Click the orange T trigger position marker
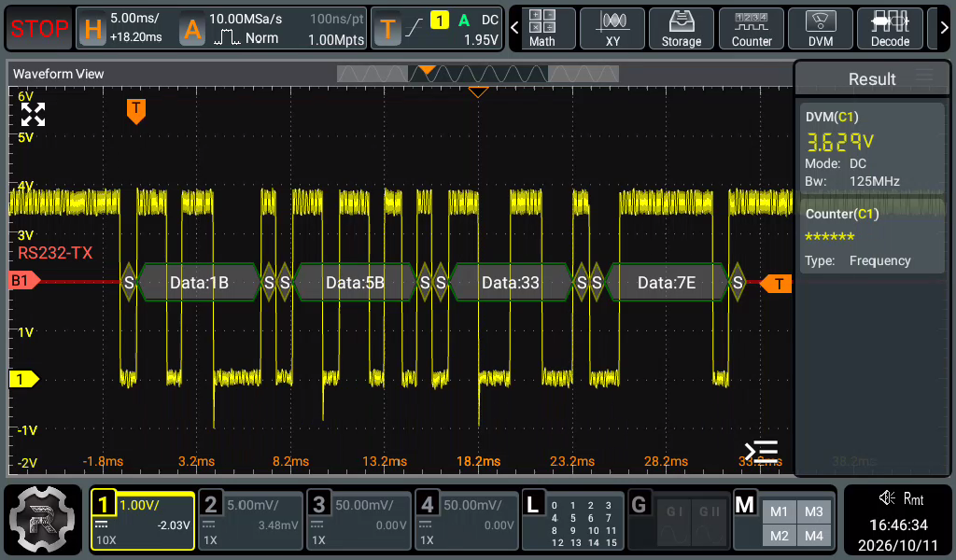This screenshot has width=956, height=560. pos(136,110)
